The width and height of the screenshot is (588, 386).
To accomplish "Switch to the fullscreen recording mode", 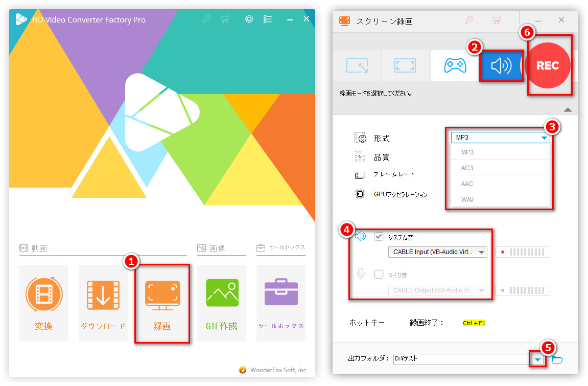I will (x=404, y=65).
